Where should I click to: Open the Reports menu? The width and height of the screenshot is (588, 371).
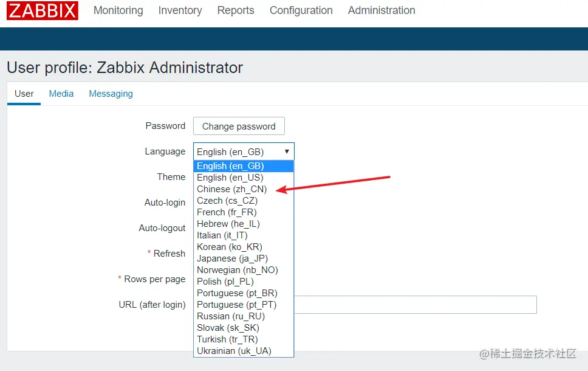tap(236, 10)
